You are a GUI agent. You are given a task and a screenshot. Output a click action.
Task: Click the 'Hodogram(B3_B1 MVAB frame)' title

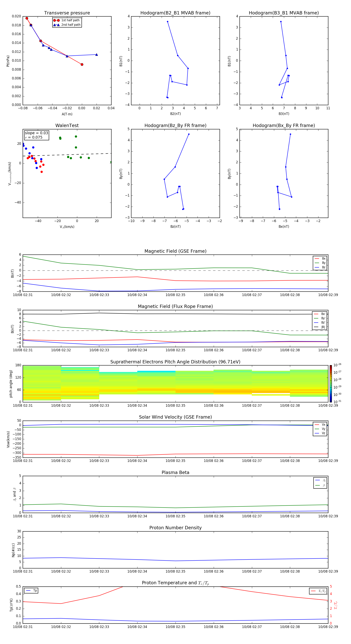[x=284, y=13]
